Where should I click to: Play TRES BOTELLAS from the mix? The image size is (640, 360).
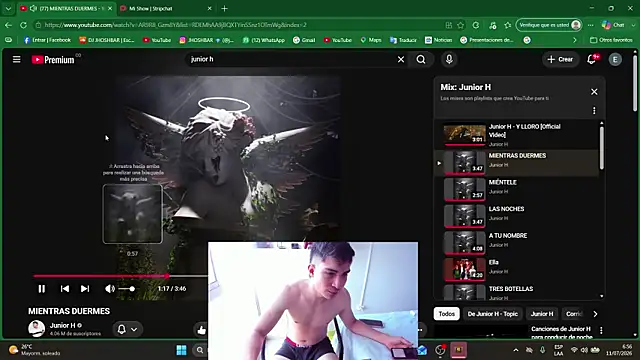pos(518,292)
